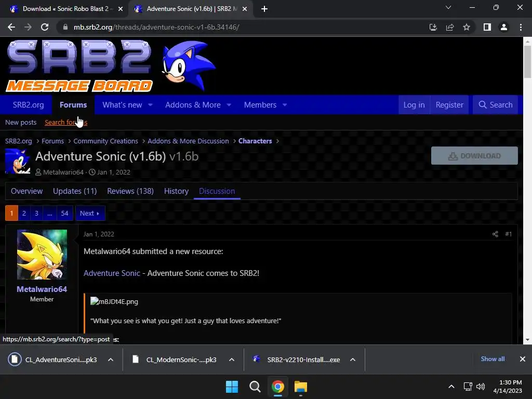
Task: Click the Search forums link
Action: 66,123
